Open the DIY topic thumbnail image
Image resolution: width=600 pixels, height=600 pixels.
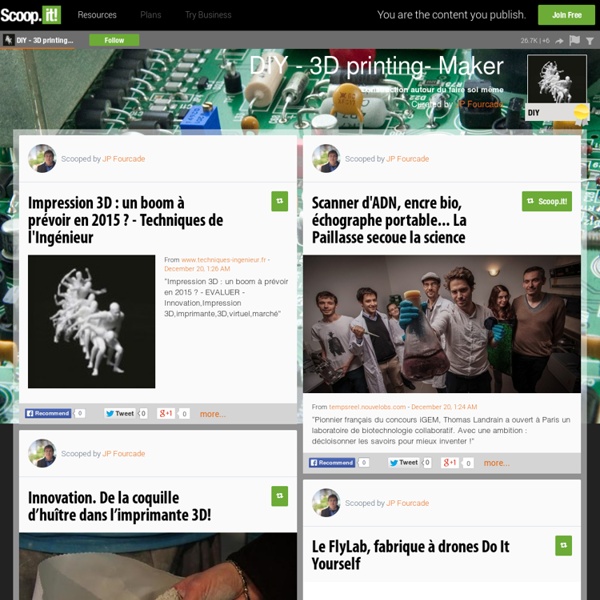pyautogui.click(x=557, y=80)
